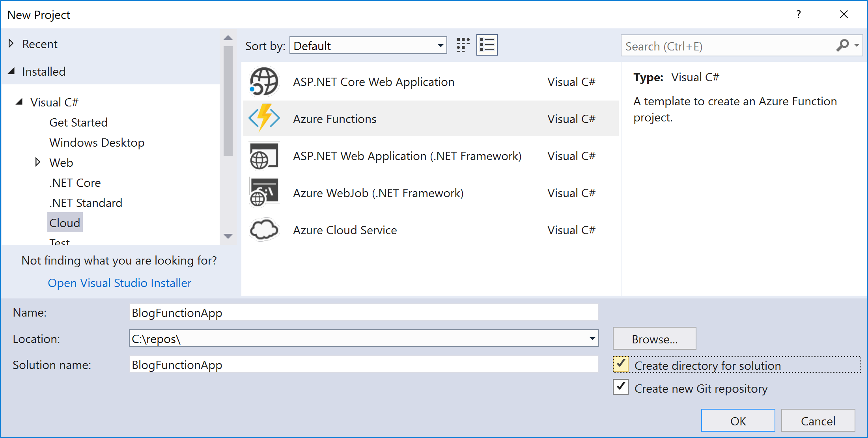Click the Visual C# tree label
This screenshot has height=438, width=868.
pyautogui.click(x=54, y=102)
